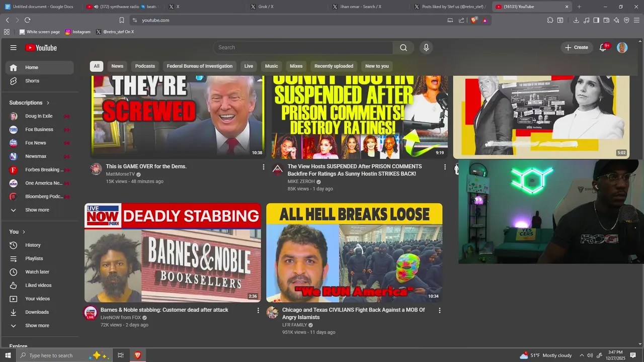Switch to Untitled document Google Docs tab
This screenshot has width=644, height=362.
coord(41,7)
